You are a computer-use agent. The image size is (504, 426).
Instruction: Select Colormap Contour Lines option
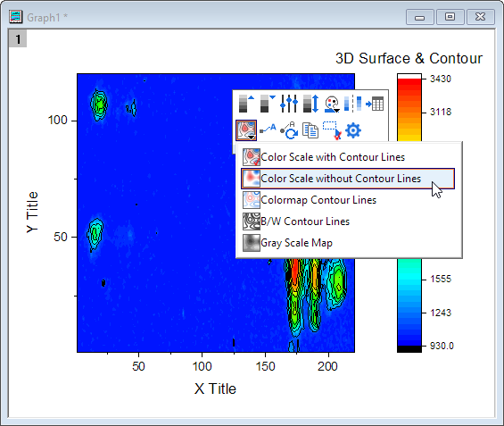point(348,200)
